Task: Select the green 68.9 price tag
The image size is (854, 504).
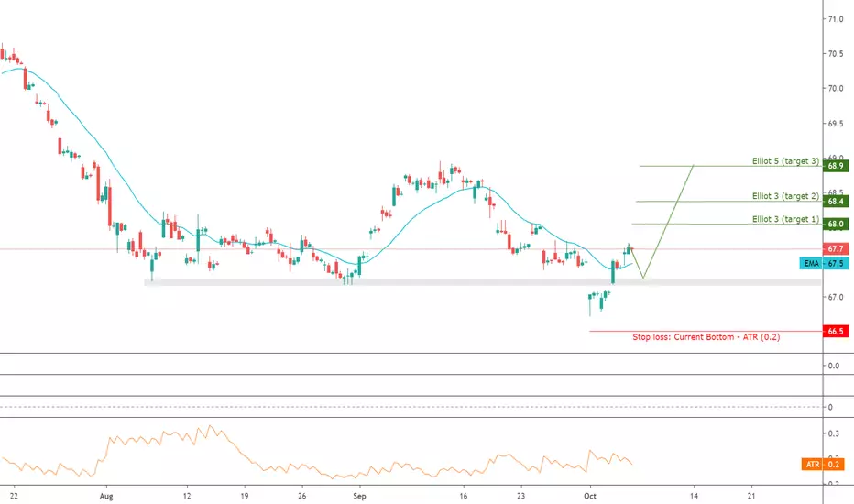Action: click(x=836, y=166)
